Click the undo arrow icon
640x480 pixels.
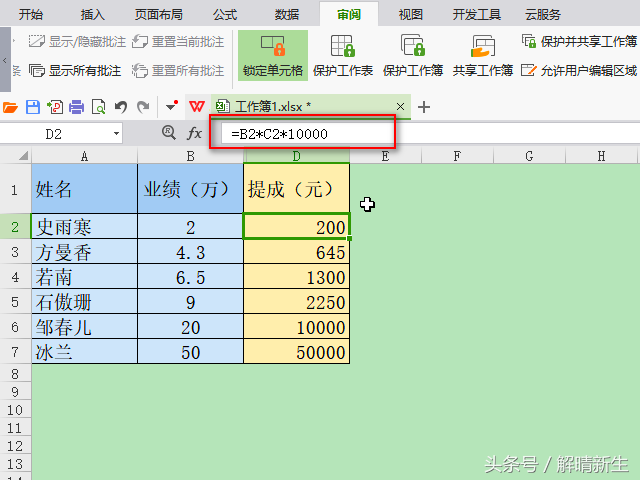click(x=121, y=107)
